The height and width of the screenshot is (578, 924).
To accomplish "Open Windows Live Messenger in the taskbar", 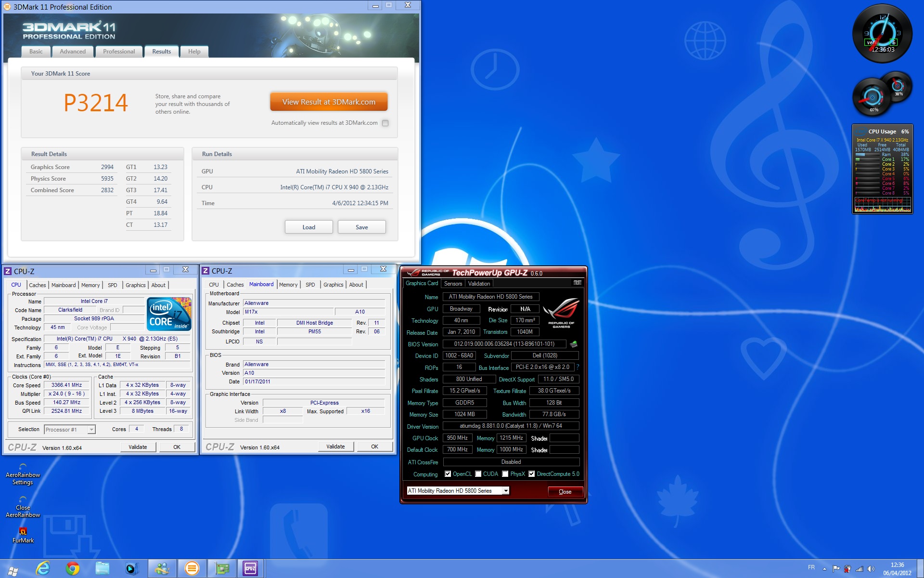I will [x=162, y=569].
